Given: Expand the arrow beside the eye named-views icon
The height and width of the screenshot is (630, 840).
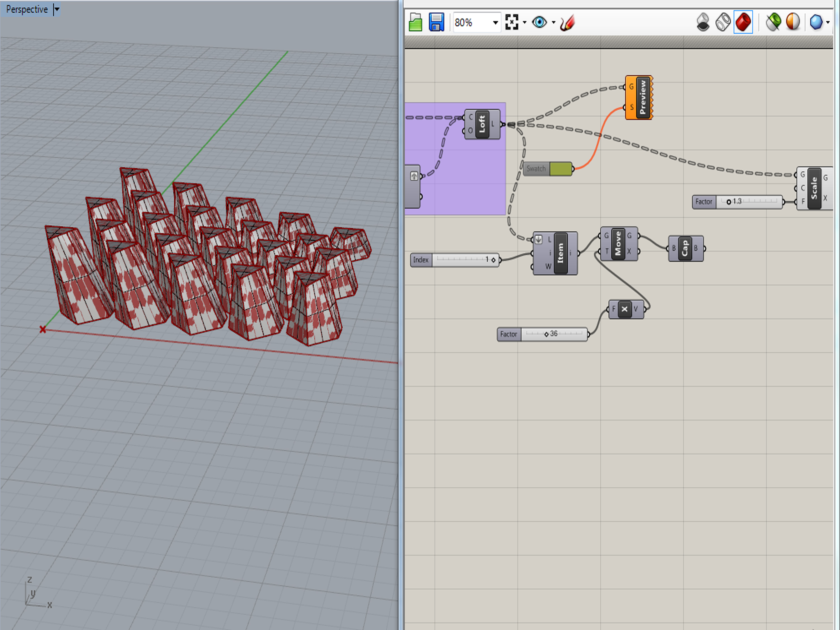Looking at the screenshot, I should [x=554, y=23].
